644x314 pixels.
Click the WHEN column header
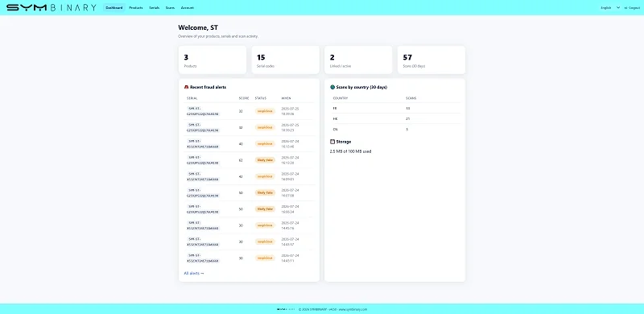287,98
